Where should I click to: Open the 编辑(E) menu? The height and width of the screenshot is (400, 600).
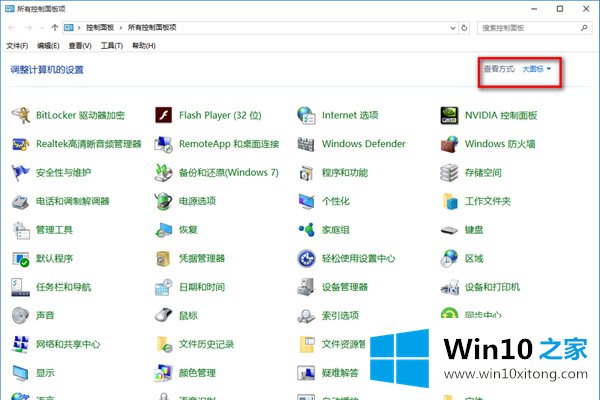[x=48, y=46]
